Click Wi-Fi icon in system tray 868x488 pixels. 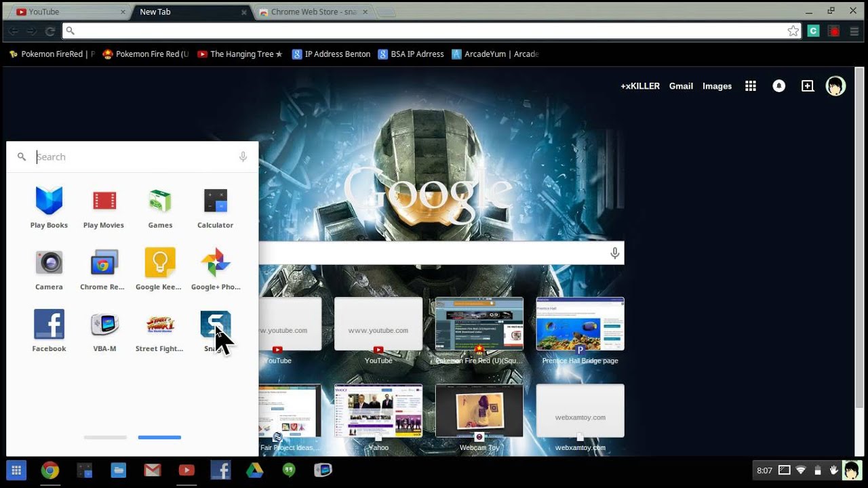[801, 470]
